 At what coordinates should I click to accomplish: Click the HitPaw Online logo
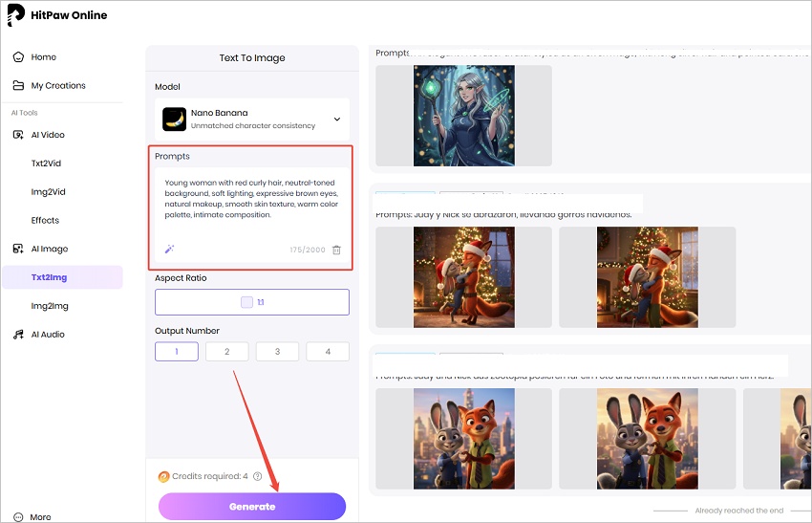click(57, 15)
